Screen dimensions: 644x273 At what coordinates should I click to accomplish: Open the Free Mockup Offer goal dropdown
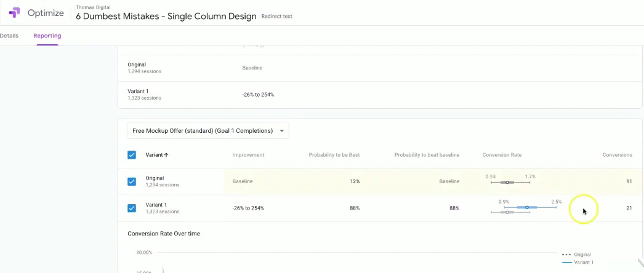(208, 131)
